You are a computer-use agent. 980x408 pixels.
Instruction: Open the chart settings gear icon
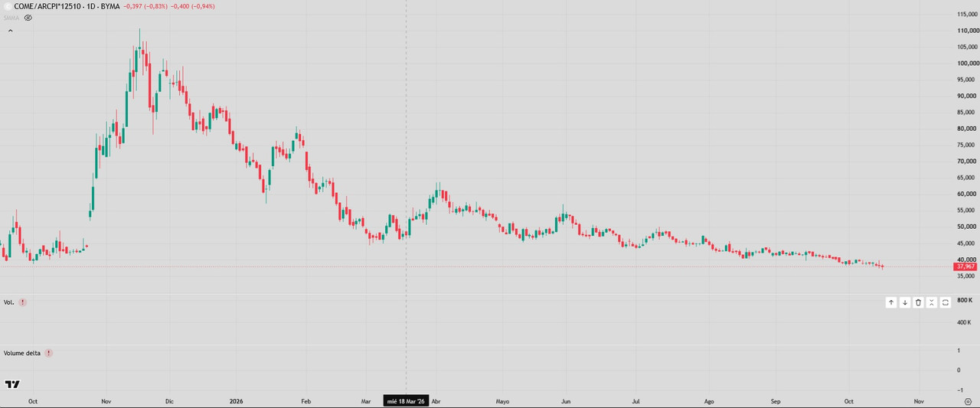pyautogui.click(x=968, y=400)
